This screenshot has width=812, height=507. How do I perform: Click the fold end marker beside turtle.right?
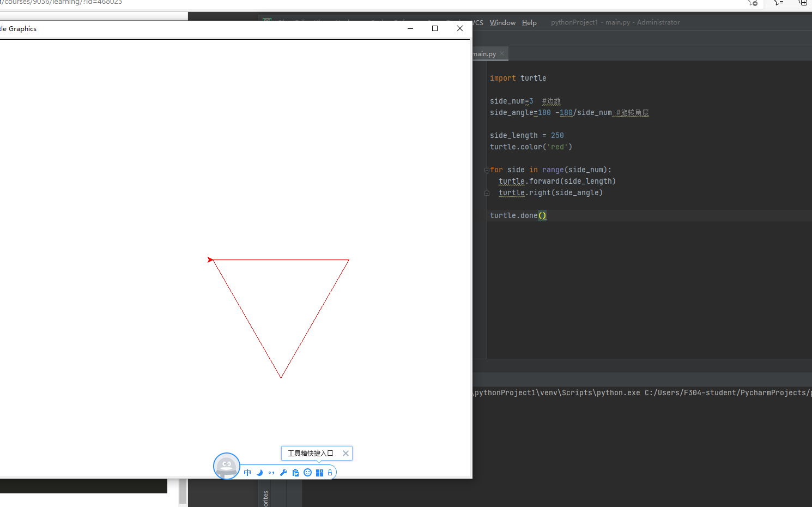coord(487,193)
